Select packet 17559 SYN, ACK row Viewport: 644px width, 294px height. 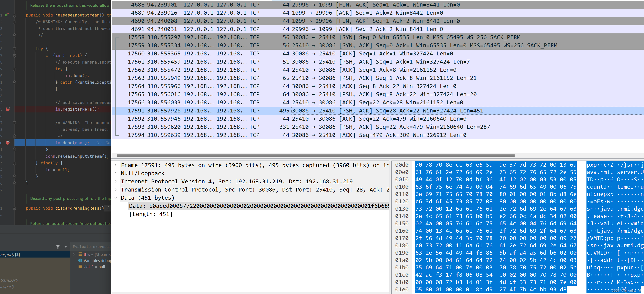point(378,45)
